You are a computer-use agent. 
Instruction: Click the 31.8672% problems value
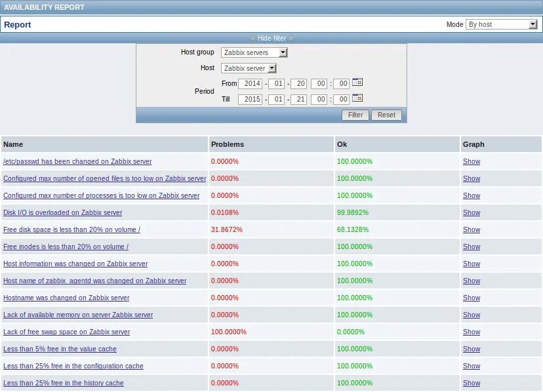[x=227, y=229]
